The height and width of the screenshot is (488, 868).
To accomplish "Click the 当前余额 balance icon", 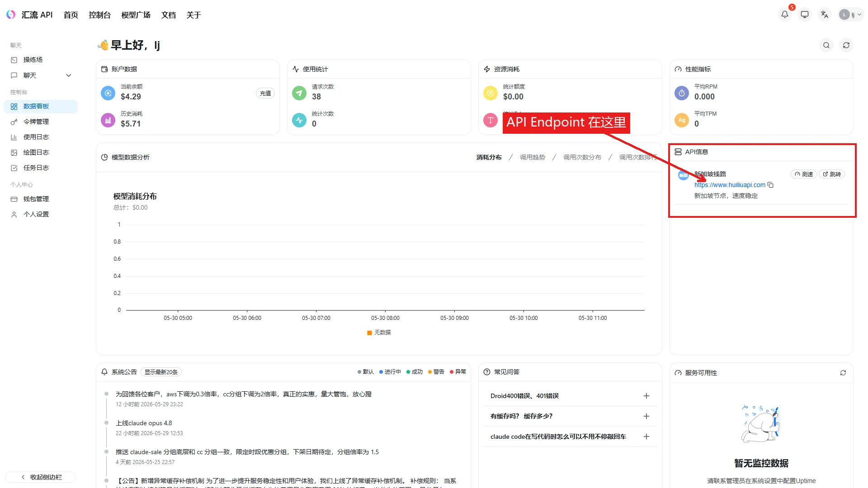I will 108,93.
